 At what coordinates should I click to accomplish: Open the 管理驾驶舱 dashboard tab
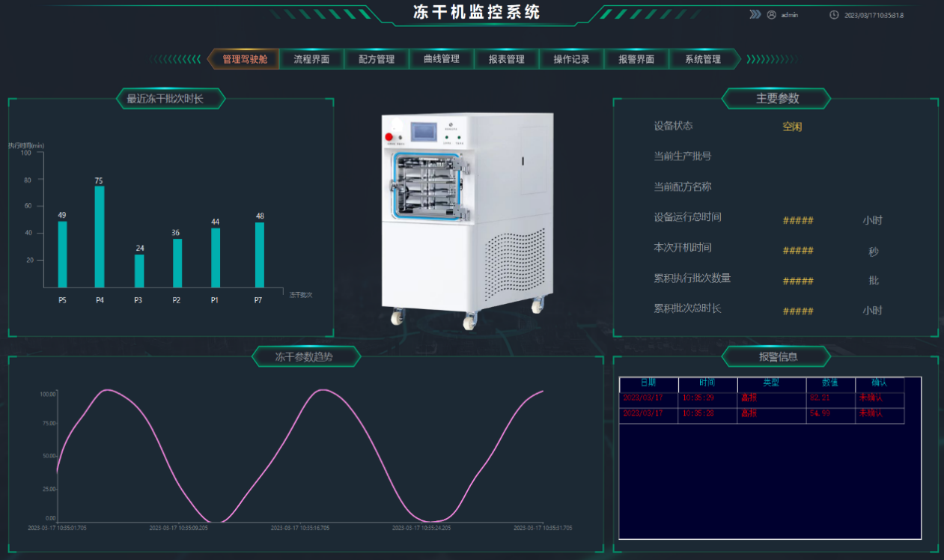click(244, 59)
